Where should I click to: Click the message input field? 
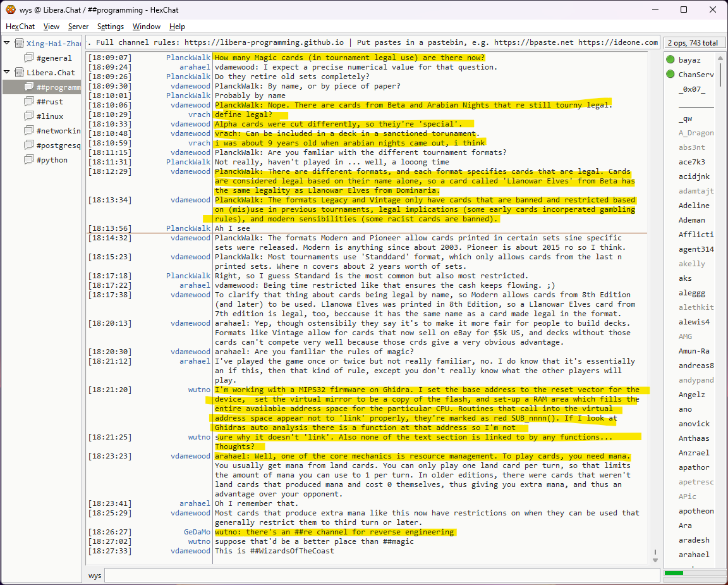point(382,576)
